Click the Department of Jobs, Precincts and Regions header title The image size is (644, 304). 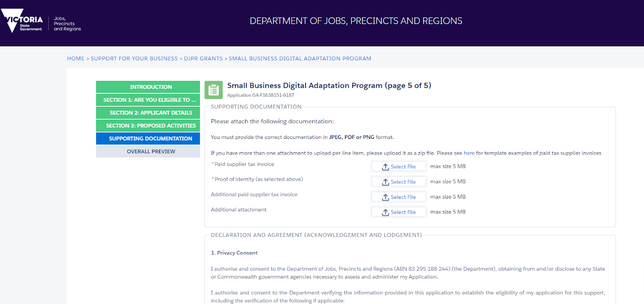(x=356, y=21)
